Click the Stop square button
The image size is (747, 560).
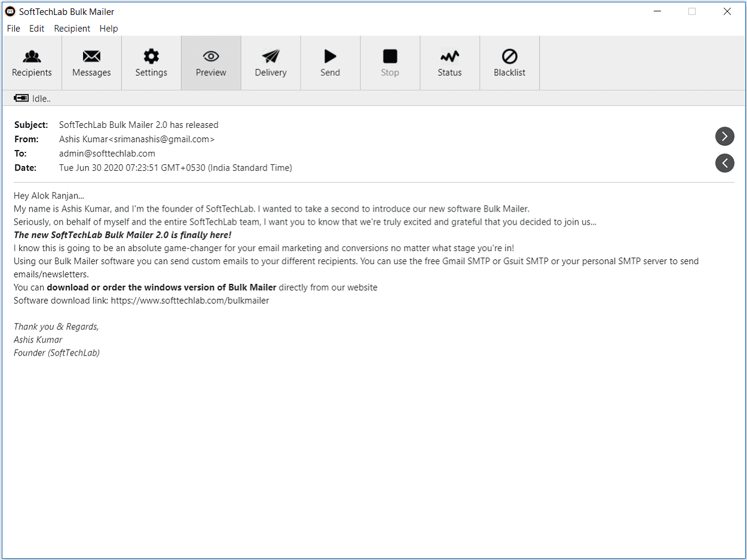(390, 63)
